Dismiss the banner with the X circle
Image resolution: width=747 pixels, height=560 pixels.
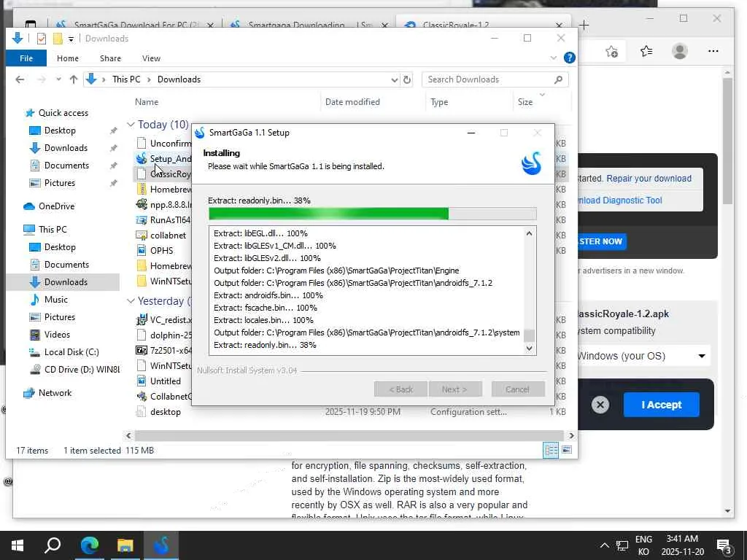(x=600, y=405)
